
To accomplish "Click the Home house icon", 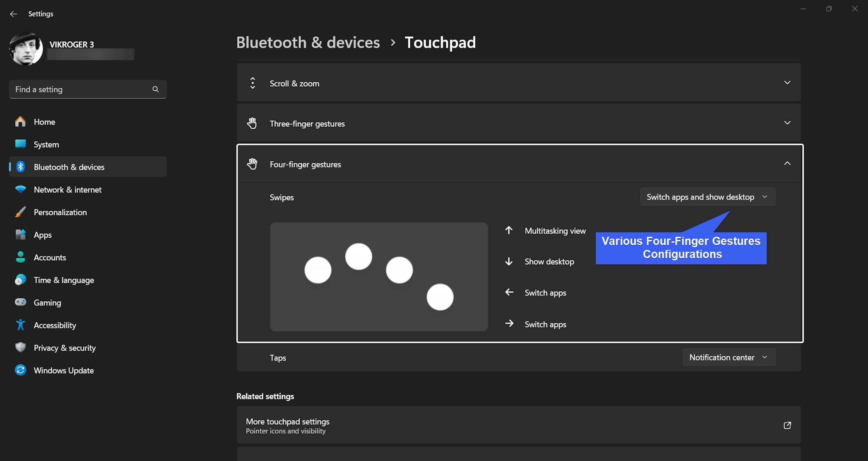I will (x=20, y=122).
